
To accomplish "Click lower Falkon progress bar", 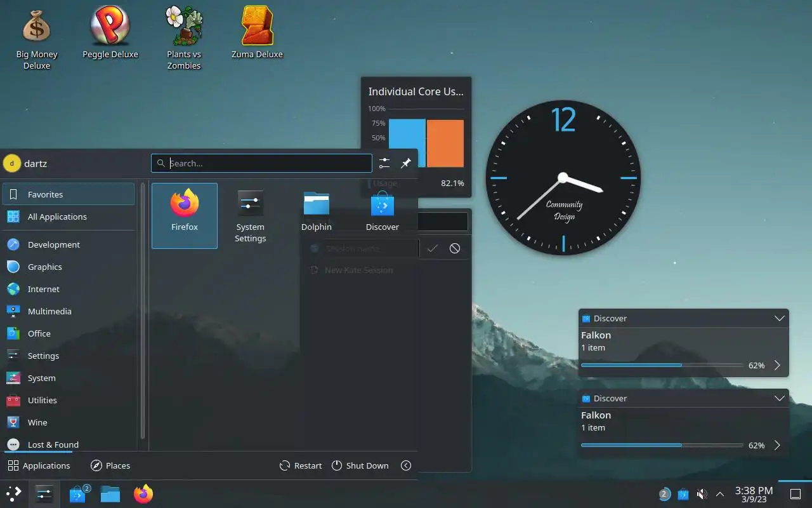I will coord(662,445).
